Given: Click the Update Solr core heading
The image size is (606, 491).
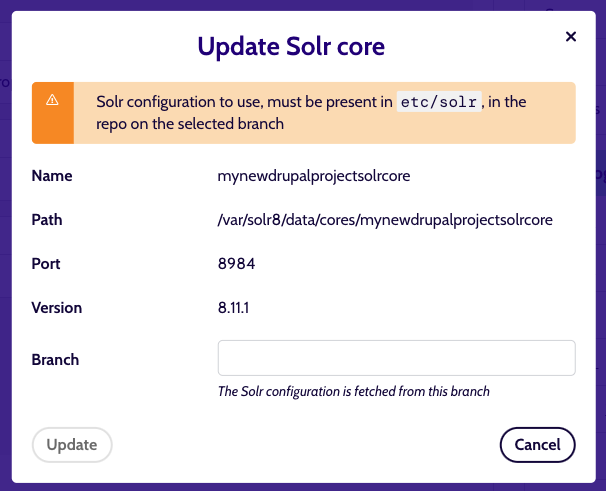Looking at the screenshot, I should 291,46.
